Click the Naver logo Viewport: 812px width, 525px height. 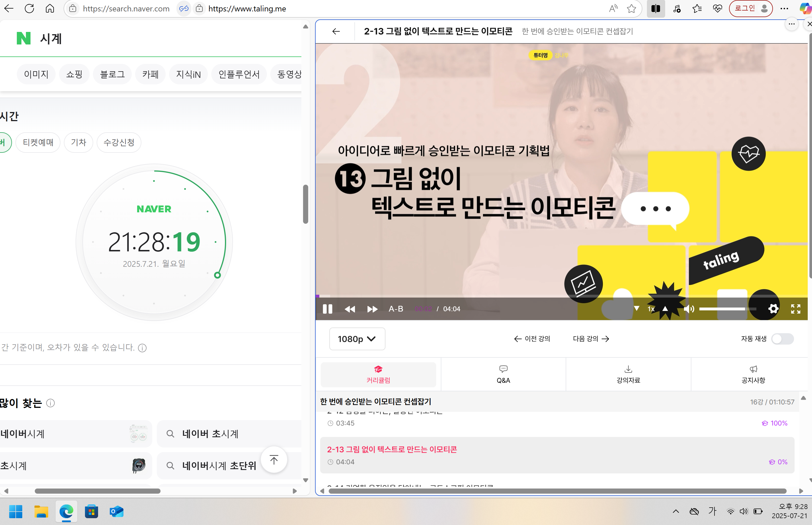point(24,38)
